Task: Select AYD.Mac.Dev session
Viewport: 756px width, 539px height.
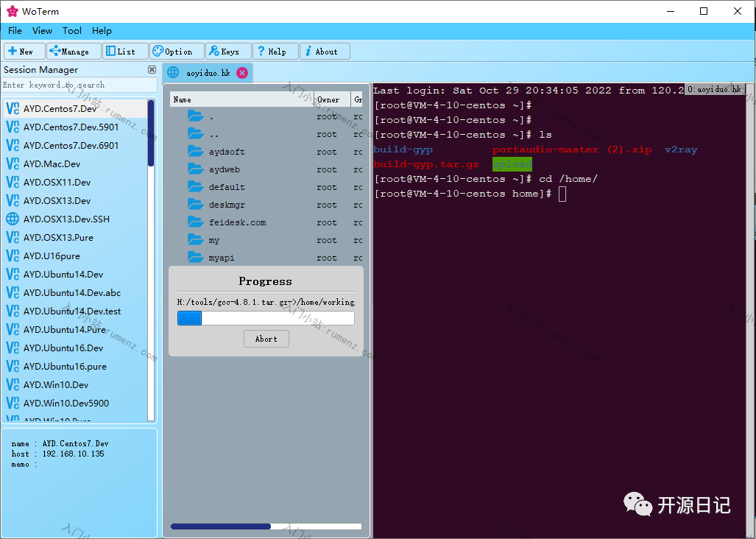Action: click(x=75, y=164)
